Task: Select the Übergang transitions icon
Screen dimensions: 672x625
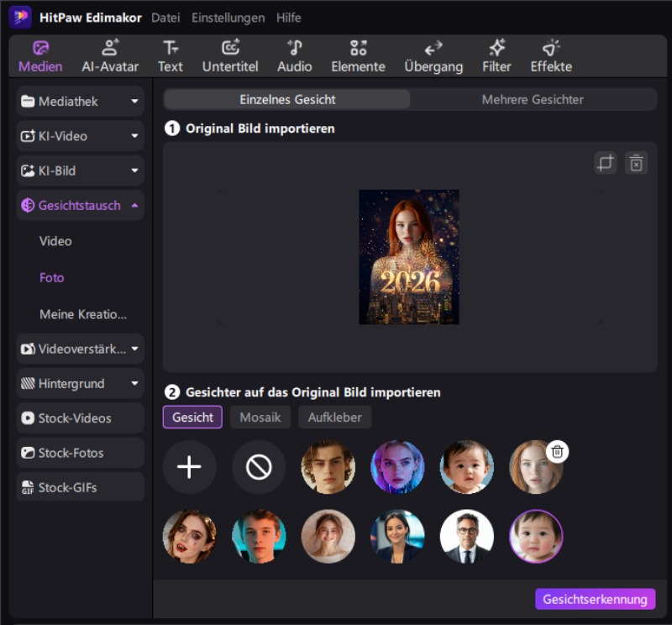Action: [433, 49]
